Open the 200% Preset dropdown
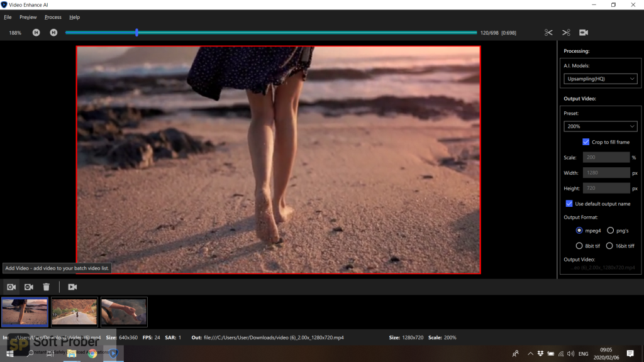644x362 pixels. click(600, 126)
